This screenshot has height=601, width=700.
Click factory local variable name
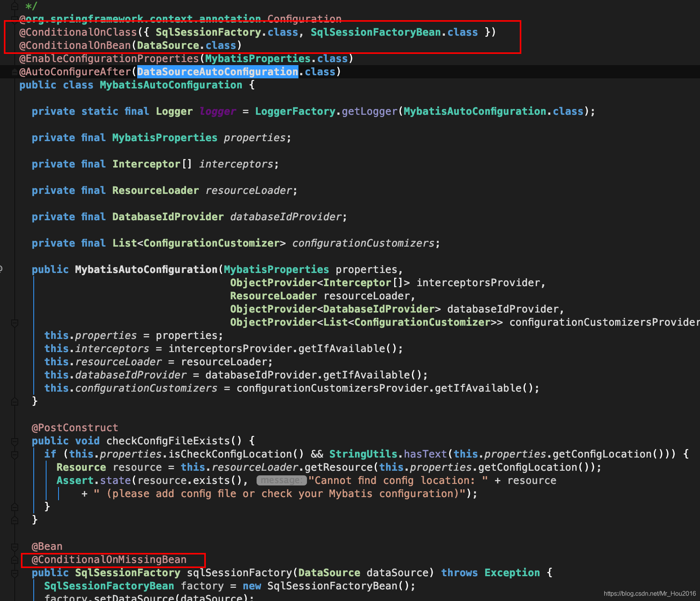202,586
